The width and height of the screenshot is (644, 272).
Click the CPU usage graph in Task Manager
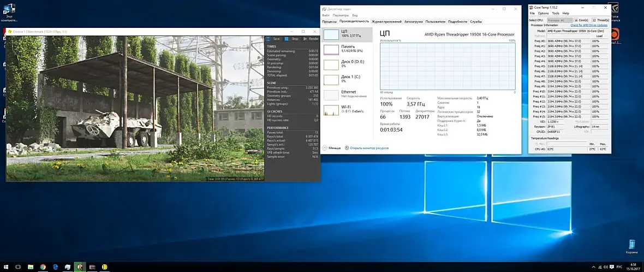coord(448,66)
